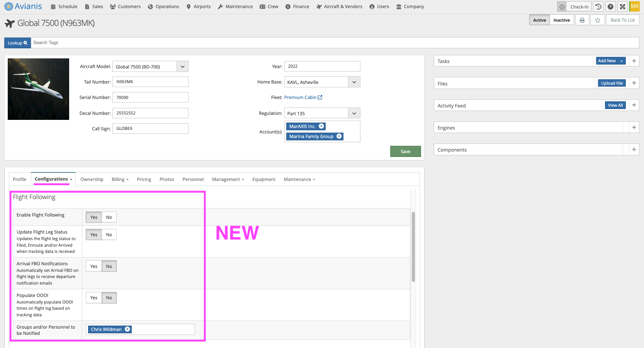
Task: Open the Airports menu
Action: [x=199, y=7]
